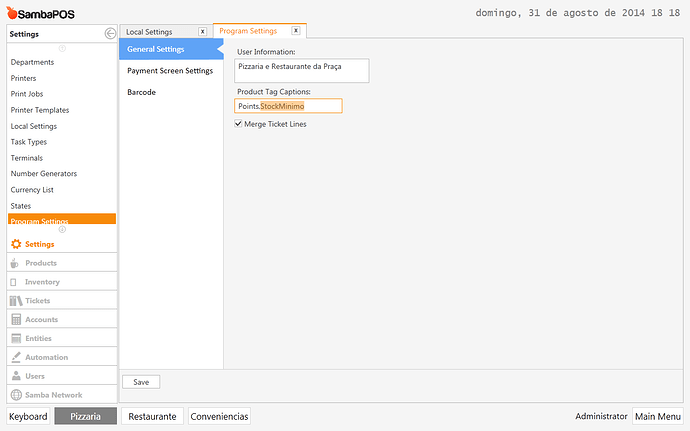Toggle the Merge Ticket Lines checkbox

click(238, 124)
